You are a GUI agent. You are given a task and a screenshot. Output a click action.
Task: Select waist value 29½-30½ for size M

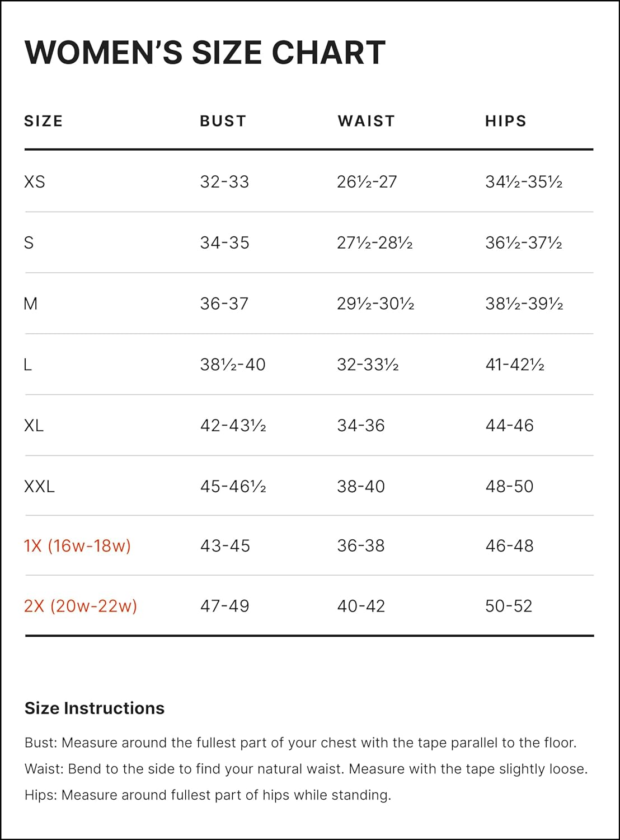[375, 304]
